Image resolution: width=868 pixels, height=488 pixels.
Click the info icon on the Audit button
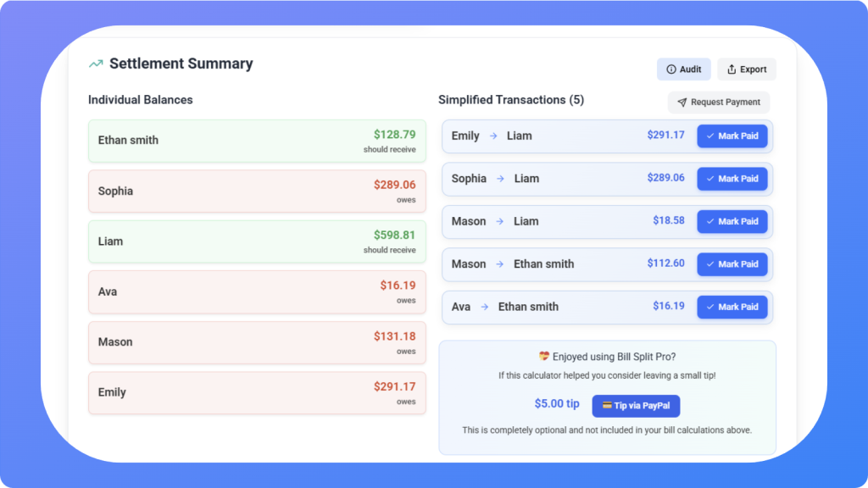(x=671, y=69)
